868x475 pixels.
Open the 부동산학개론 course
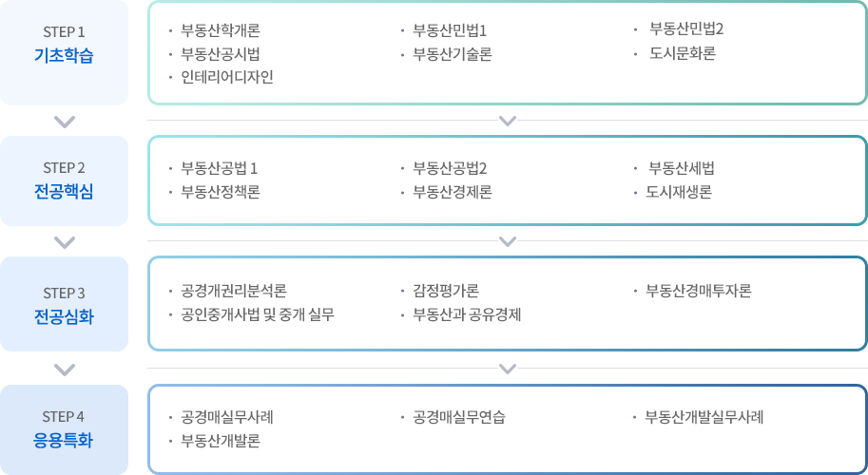pyautogui.click(x=221, y=29)
